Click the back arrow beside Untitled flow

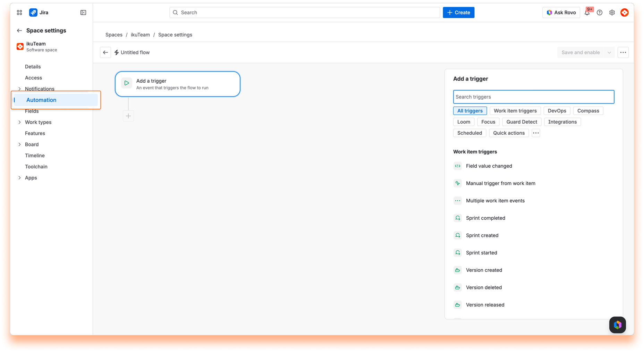tap(105, 52)
